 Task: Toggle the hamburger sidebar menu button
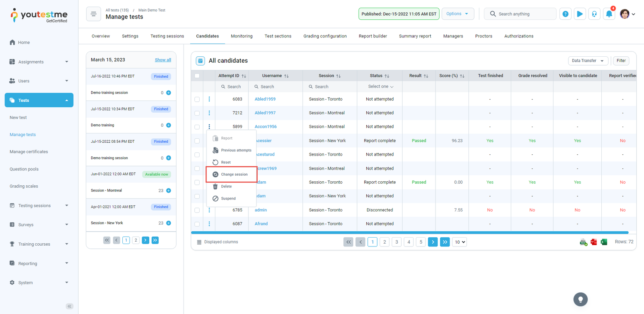click(x=93, y=14)
